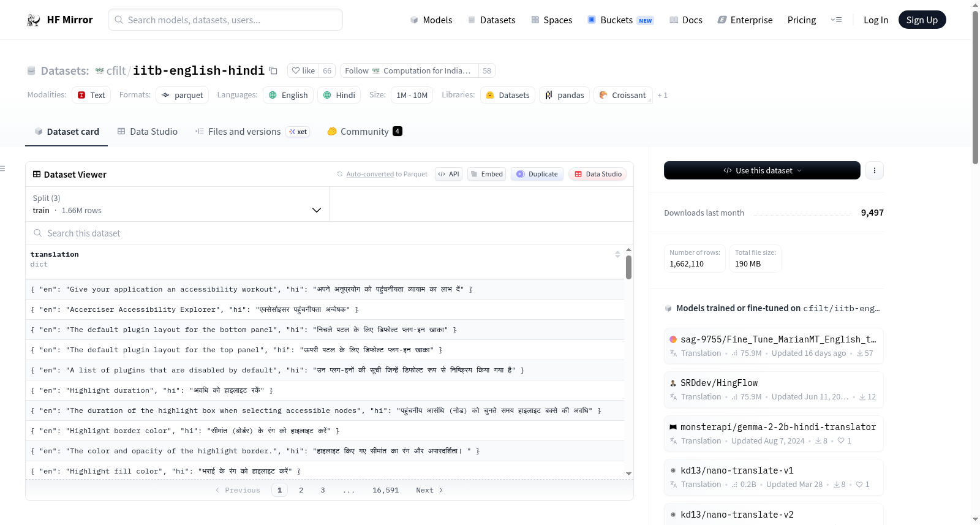The image size is (980, 525).
Task: Open Enterprise in the top navigation
Action: (745, 20)
